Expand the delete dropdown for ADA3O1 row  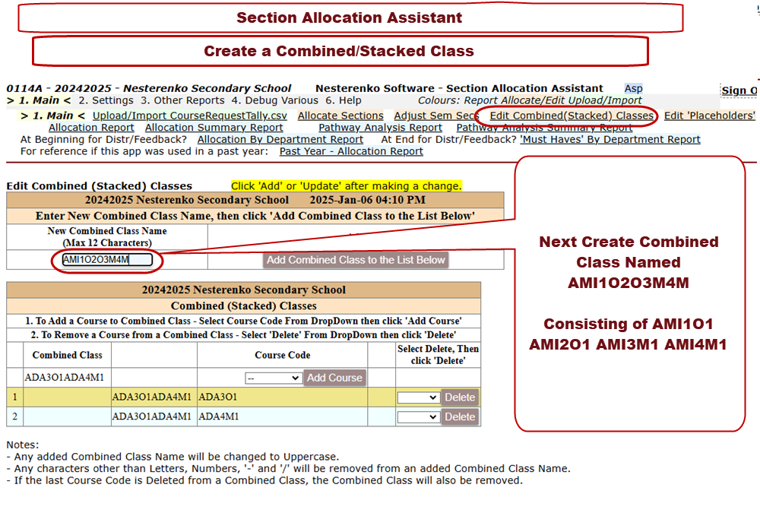coord(419,397)
